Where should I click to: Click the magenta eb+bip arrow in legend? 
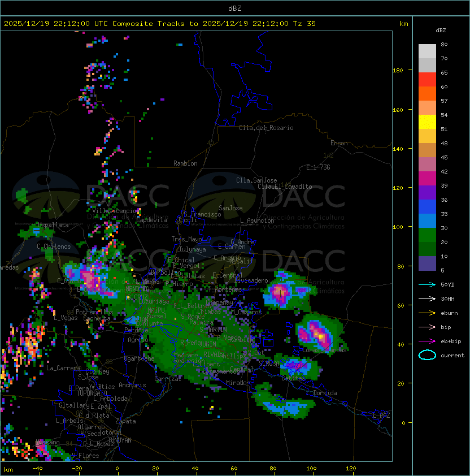427,341
